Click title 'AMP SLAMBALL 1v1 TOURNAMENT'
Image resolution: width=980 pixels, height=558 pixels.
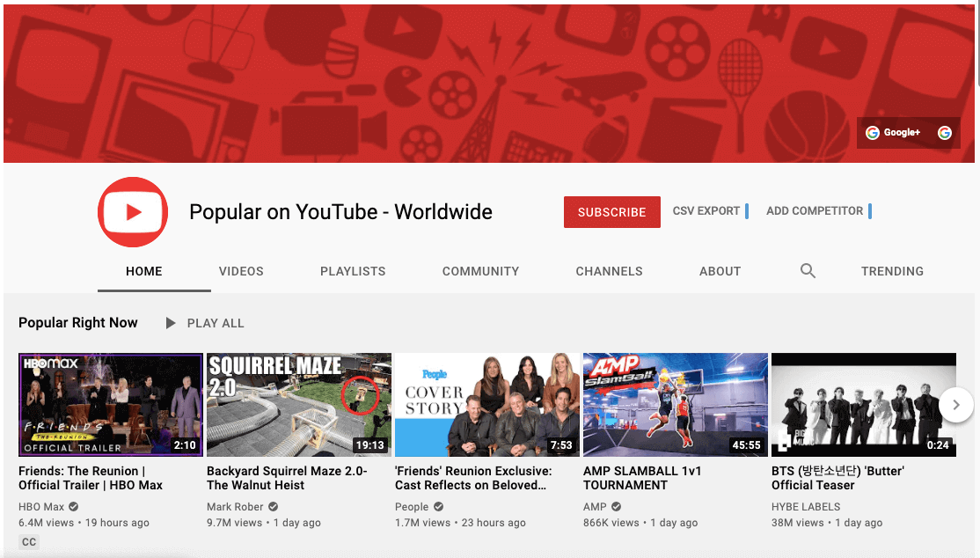coord(642,478)
